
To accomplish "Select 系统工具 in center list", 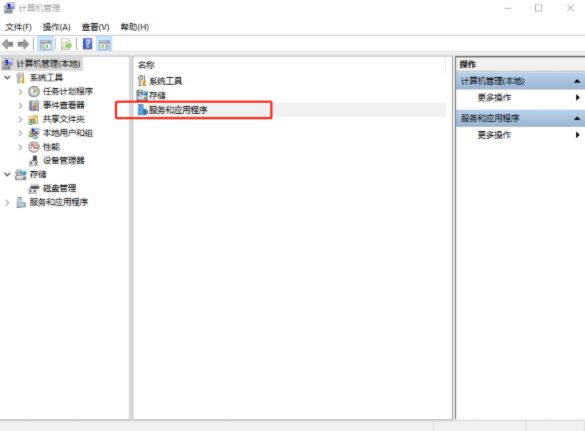I will tap(166, 81).
